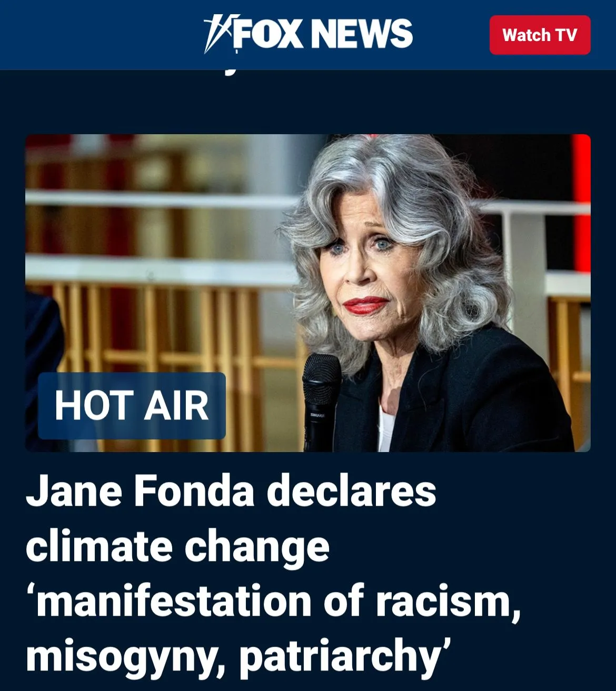The height and width of the screenshot is (691, 616).
Task: Tap the wooden railing background in the photo
Action: (158, 337)
